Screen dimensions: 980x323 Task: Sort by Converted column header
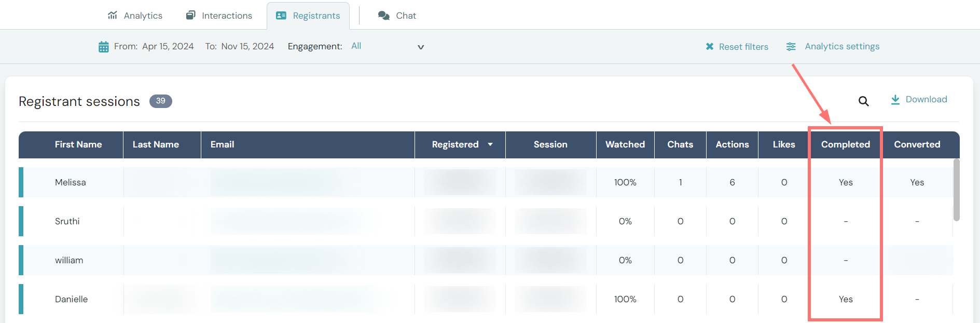(917, 144)
